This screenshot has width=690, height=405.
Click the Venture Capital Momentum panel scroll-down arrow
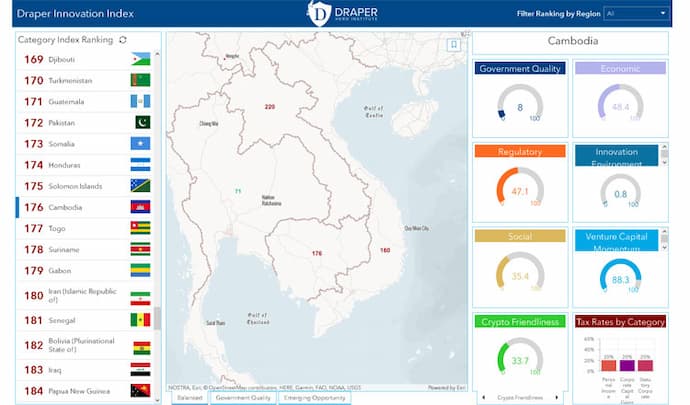point(664,248)
